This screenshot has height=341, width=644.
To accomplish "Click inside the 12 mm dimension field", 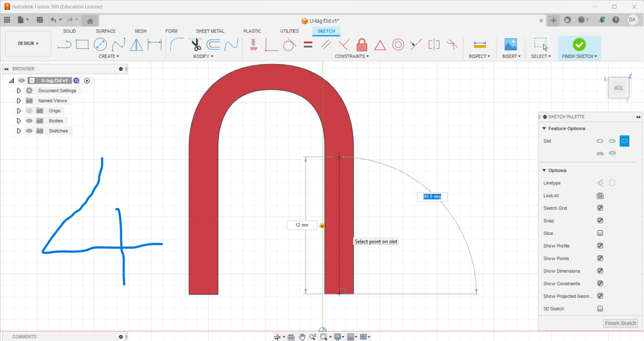I will click(302, 225).
